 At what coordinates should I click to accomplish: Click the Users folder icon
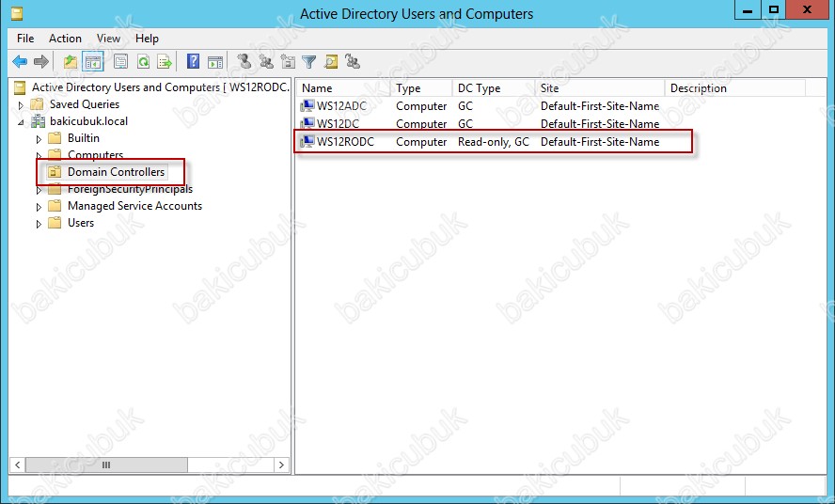pos(55,223)
